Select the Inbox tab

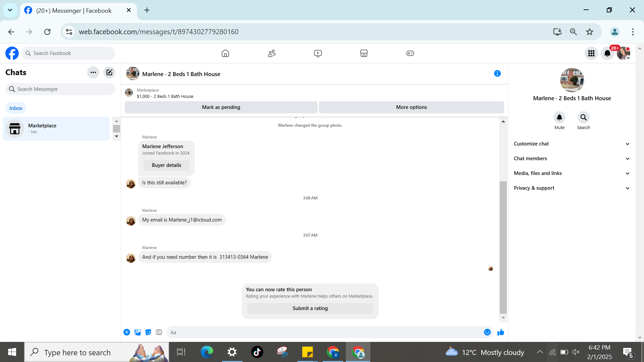pyautogui.click(x=16, y=108)
